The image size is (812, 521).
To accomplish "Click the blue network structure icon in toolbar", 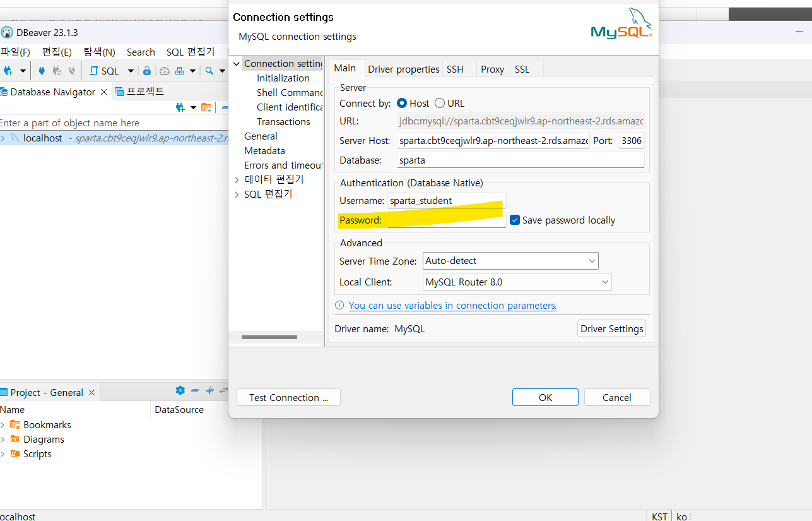I will [x=179, y=71].
